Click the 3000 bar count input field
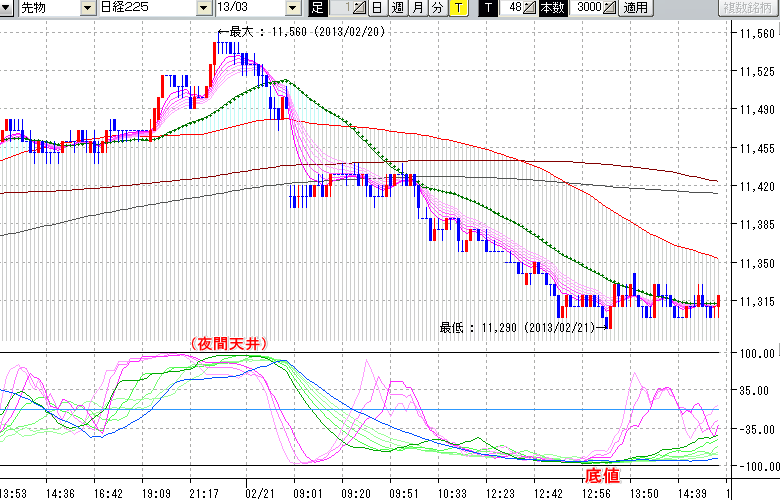Image resolution: width=780 pixels, height=500 pixels. [588, 8]
